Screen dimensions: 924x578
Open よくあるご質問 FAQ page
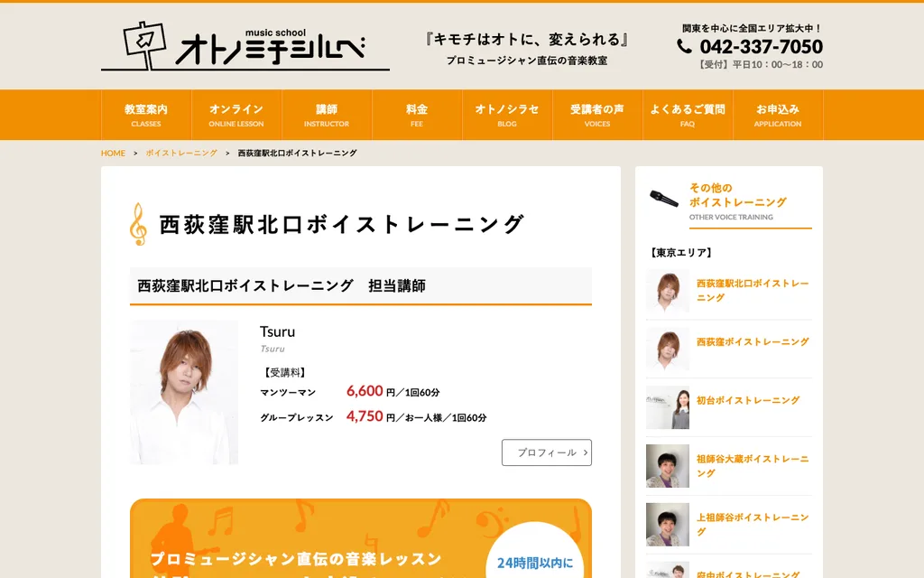(687, 115)
